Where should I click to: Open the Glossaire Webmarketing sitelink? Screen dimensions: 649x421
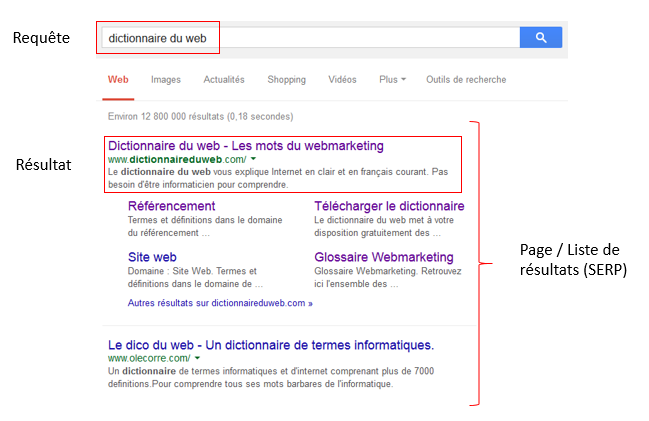tap(384, 257)
